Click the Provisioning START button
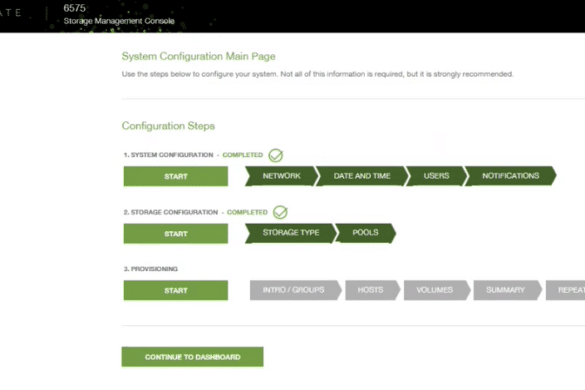Viewport: 585px width, 390px height. click(176, 290)
